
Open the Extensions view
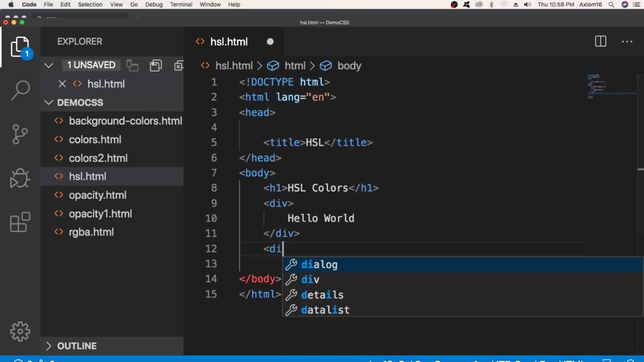tap(20, 222)
